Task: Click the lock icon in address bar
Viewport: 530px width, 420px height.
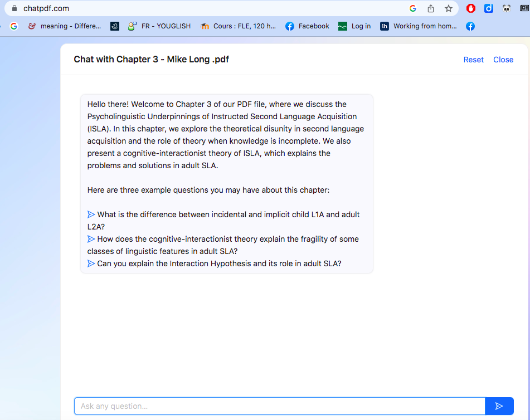Action: click(x=14, y=8)
